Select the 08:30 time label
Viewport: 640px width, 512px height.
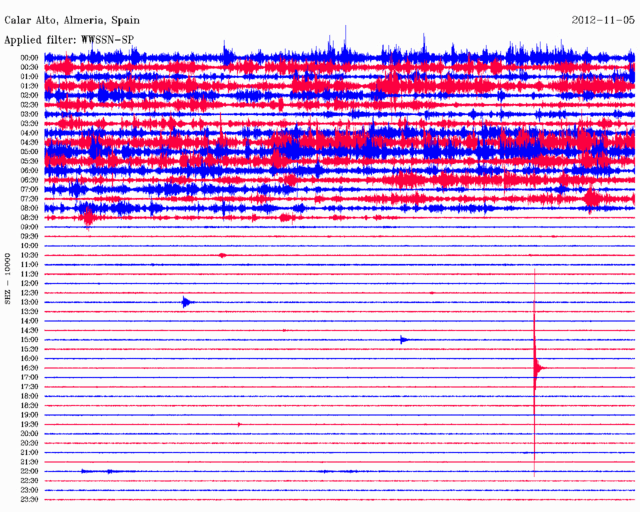tap(29, 218)
